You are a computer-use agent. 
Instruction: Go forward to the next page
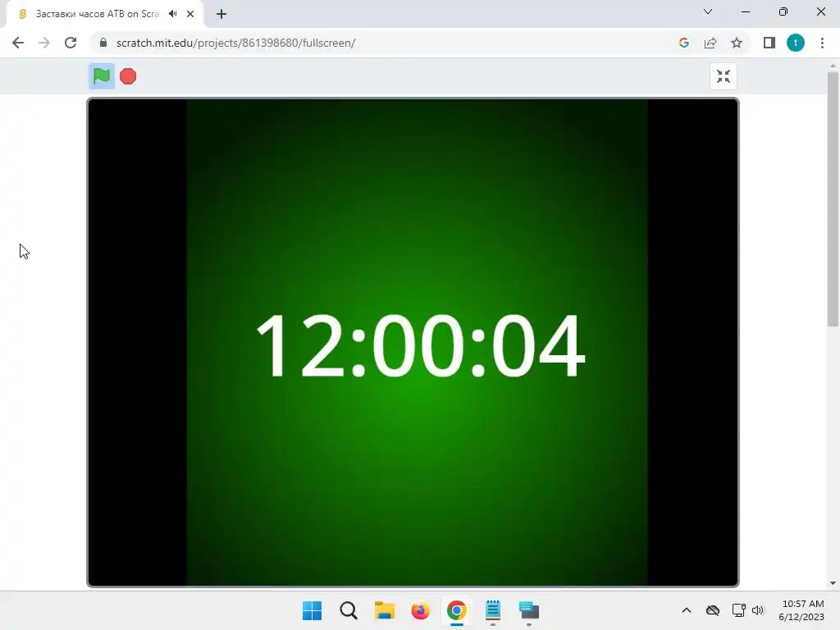tap(44, 43)
